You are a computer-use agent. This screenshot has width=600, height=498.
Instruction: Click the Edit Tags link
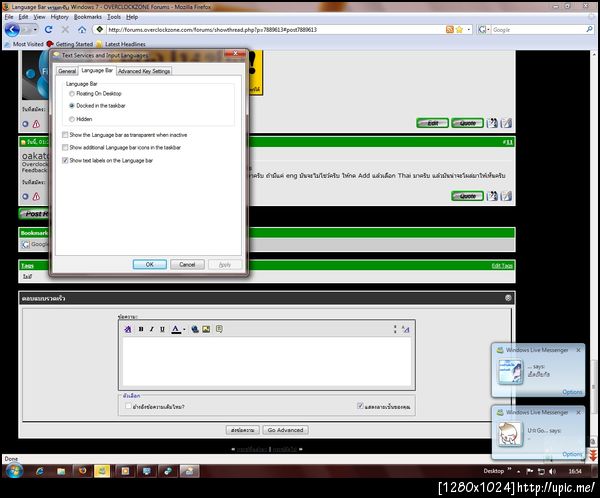[502, 266]
